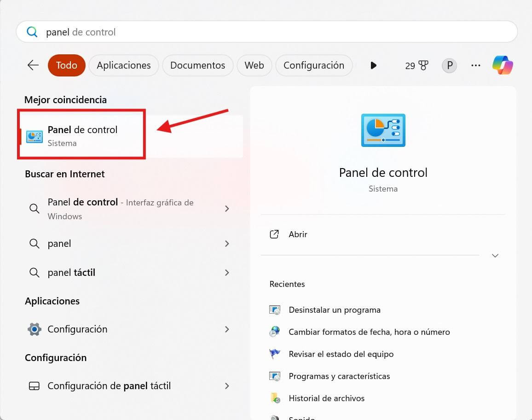Click the Configuración gear icon
Image resolution: width=532 pixels, height=420 pixels.
pos(34,329)
